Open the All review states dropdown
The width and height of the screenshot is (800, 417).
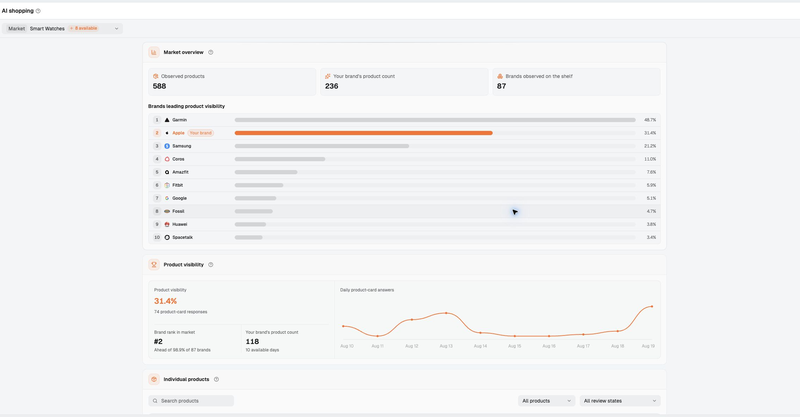pyautogui.click(x=620, y=401)
